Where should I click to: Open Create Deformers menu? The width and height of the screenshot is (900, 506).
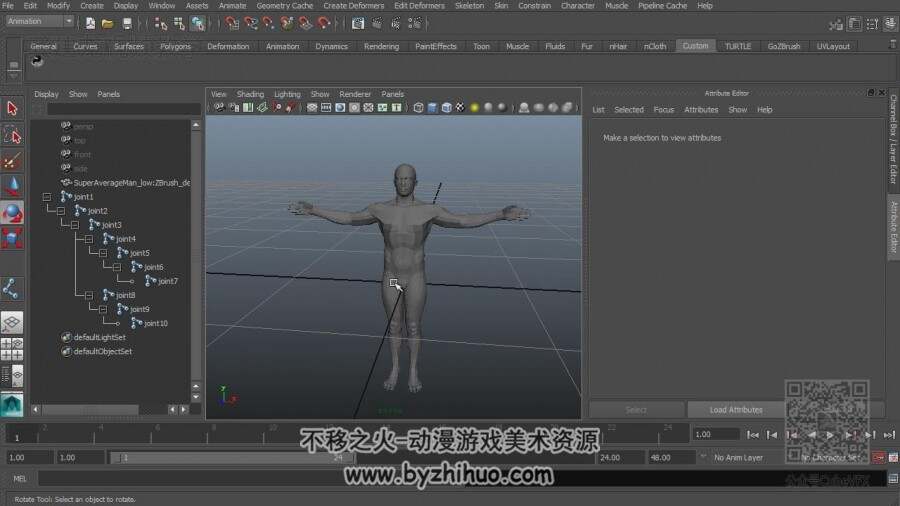point(354,5)
